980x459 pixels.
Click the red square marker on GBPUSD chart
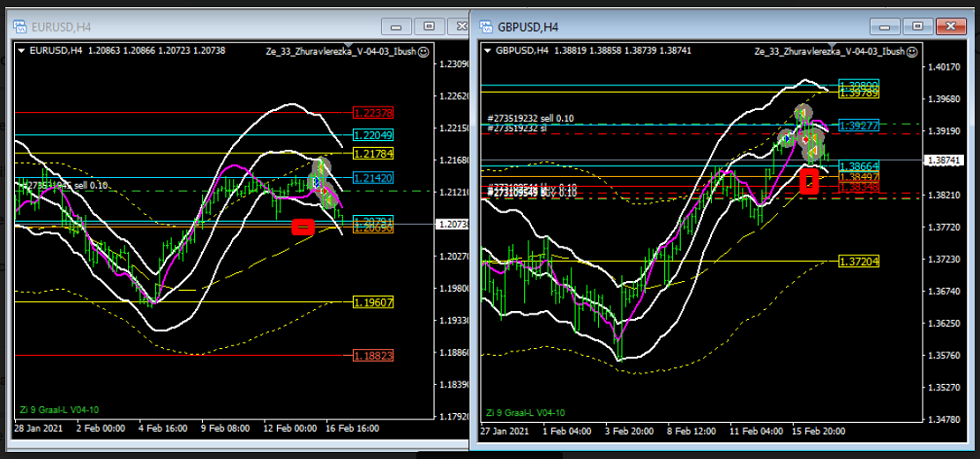(810, 180)
